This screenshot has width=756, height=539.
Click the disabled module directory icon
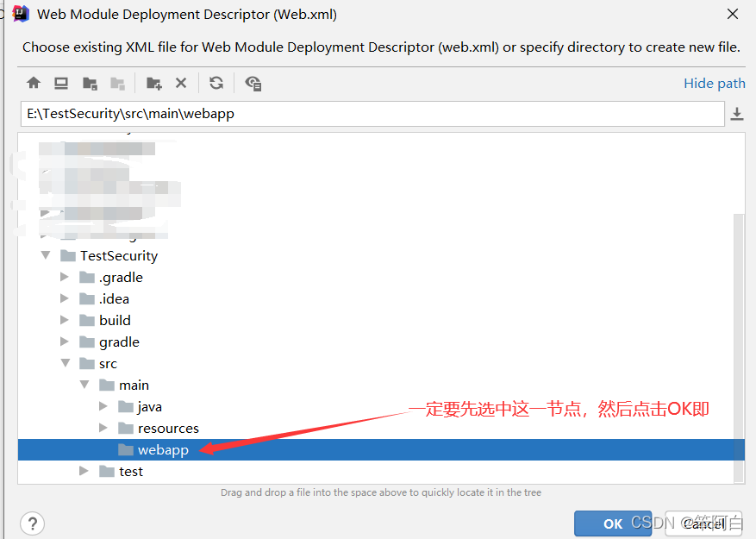tap(117, 84)
